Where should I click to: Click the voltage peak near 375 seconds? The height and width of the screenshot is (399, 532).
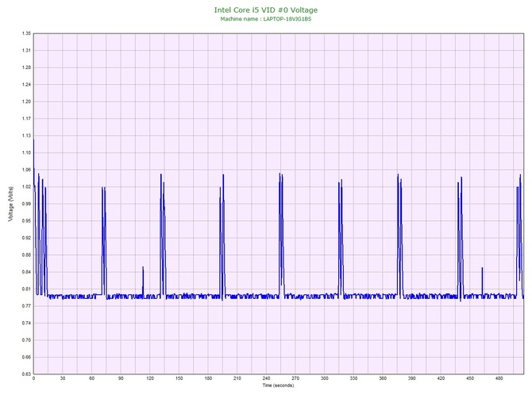398,178
